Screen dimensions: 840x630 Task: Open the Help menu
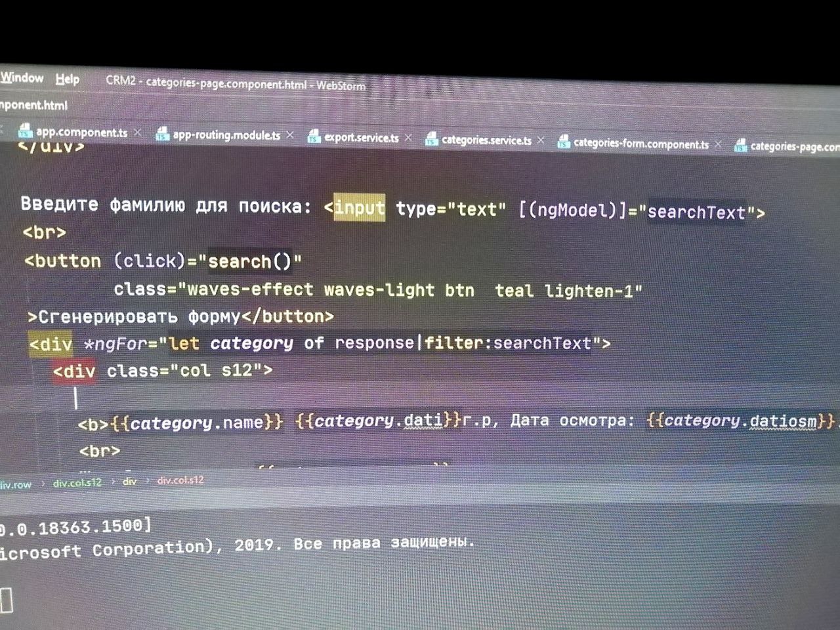(67, 79)
